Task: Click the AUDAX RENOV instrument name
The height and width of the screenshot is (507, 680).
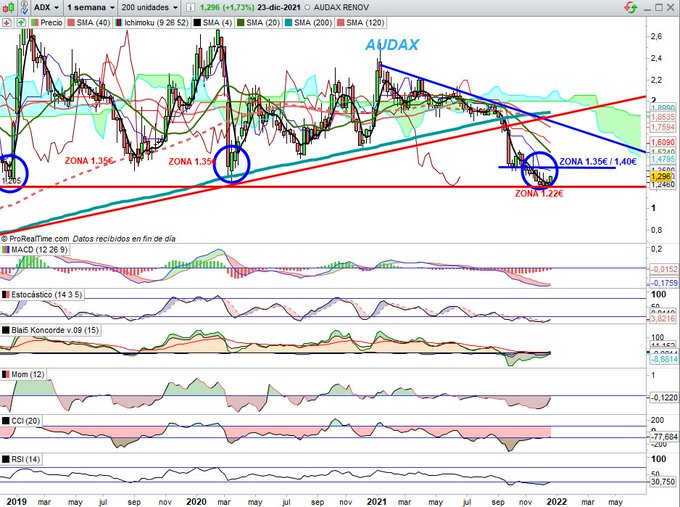Action: [341, 7]
